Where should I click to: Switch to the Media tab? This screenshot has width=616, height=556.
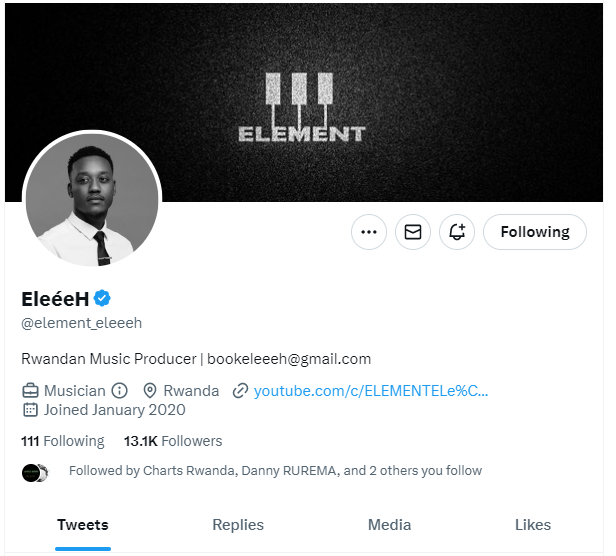tap(389, 525)
